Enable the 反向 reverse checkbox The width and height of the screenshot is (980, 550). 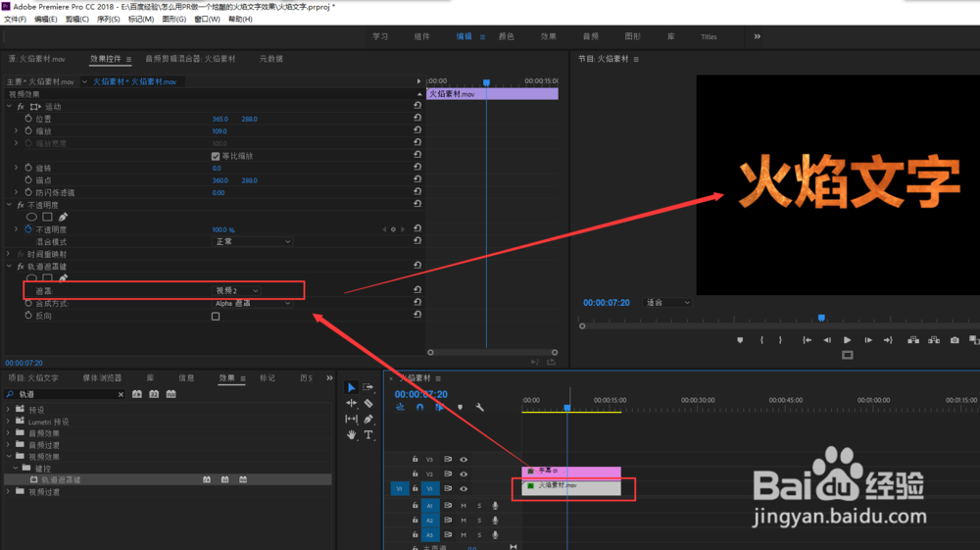216,317
